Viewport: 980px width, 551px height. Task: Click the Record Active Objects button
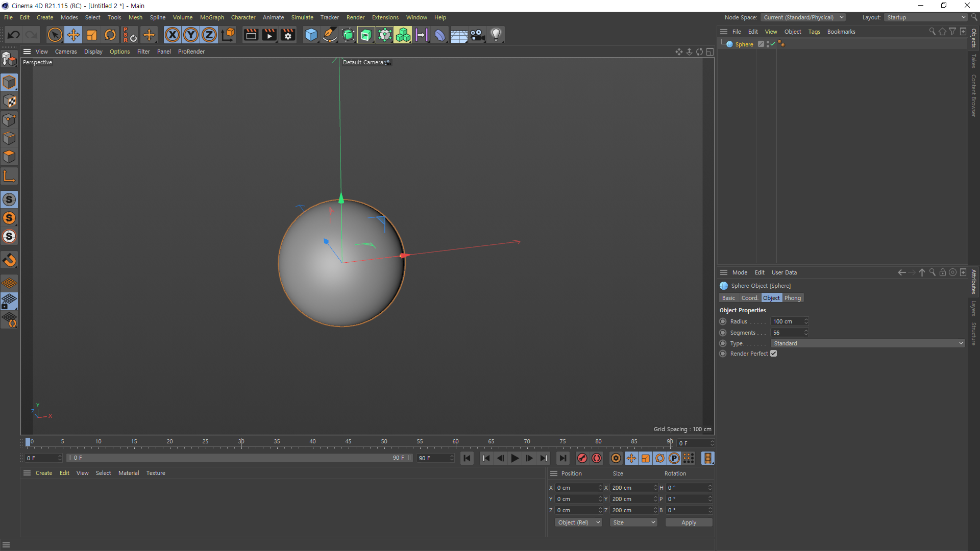(582, 458)
